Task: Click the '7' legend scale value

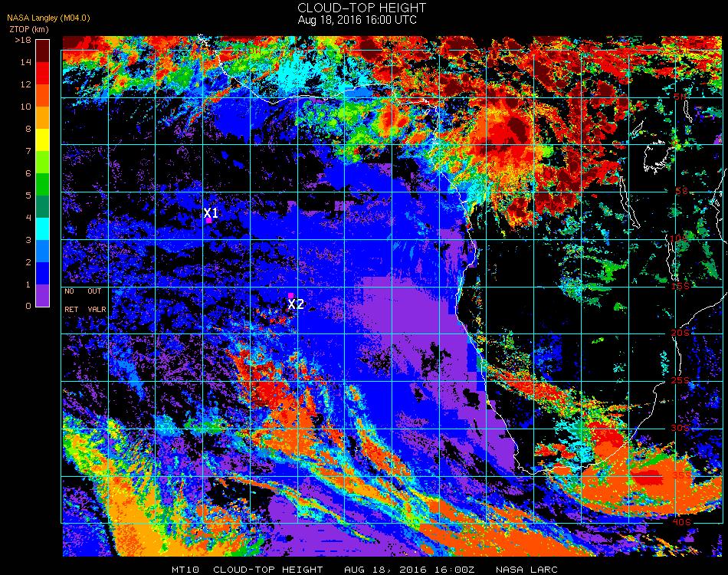Action: click(28, 151)
